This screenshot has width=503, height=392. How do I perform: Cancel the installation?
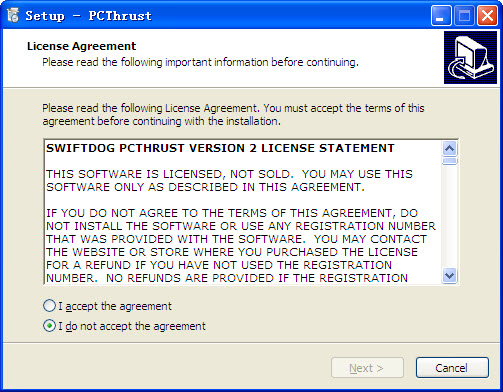coord(452,368)
